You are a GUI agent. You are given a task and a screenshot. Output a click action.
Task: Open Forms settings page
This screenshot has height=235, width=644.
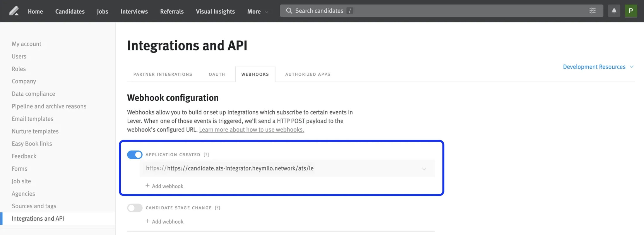pos(19,169)
